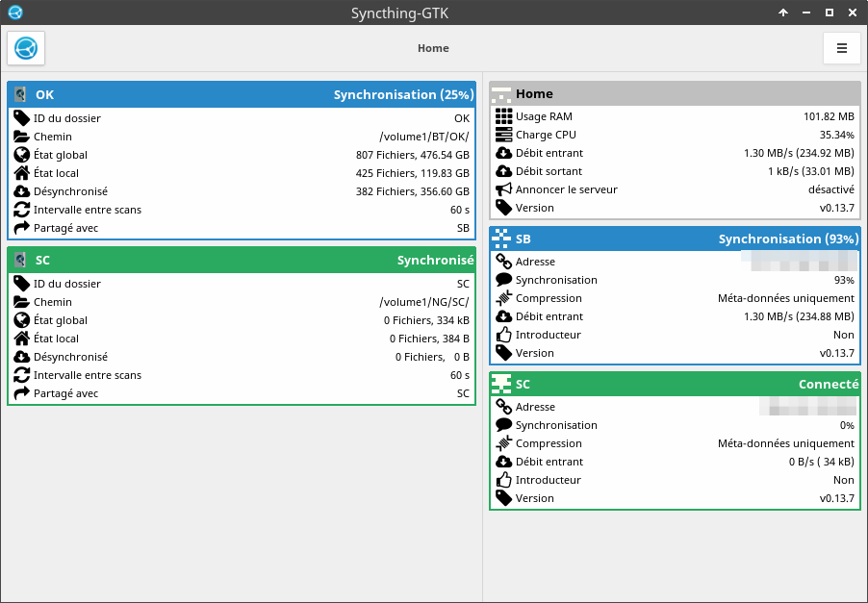Select the CPU load value 35.34%
Screen dimensions: 868x603
837,135
